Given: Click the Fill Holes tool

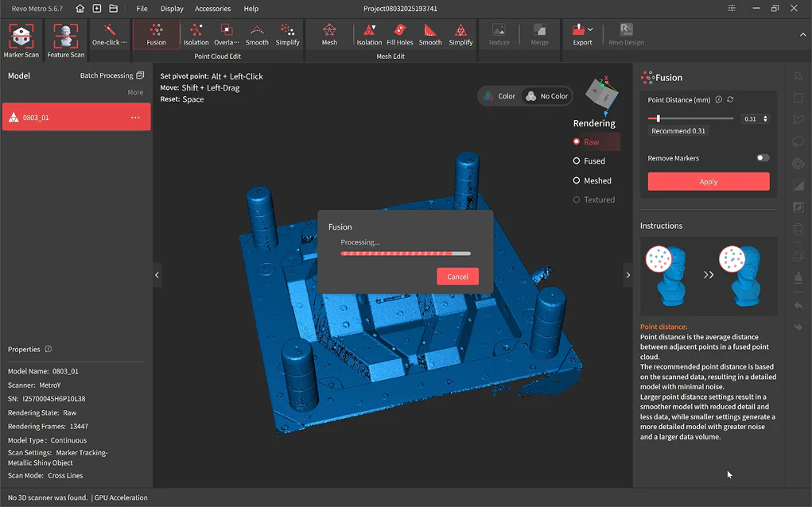Looking at the screenshot, I should [x=399, y=35].
